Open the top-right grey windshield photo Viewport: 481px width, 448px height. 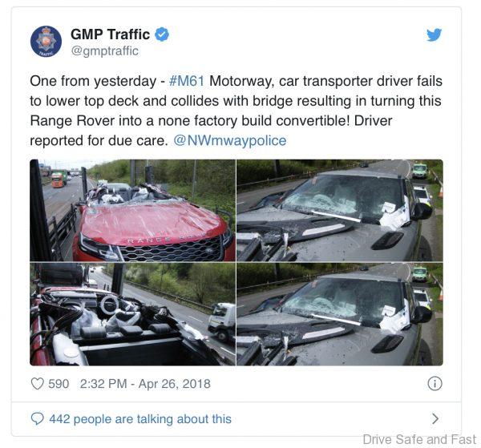340,210
